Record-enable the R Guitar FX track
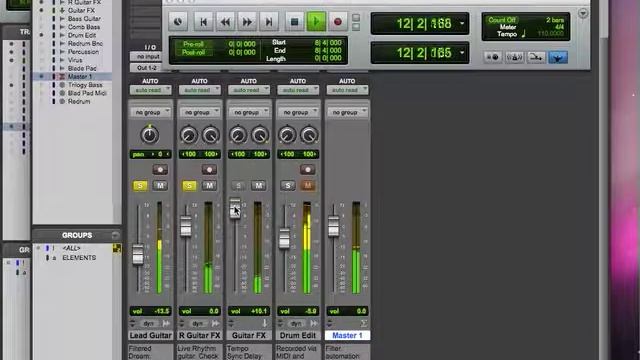Screen dimensions: 640x360 209,169
